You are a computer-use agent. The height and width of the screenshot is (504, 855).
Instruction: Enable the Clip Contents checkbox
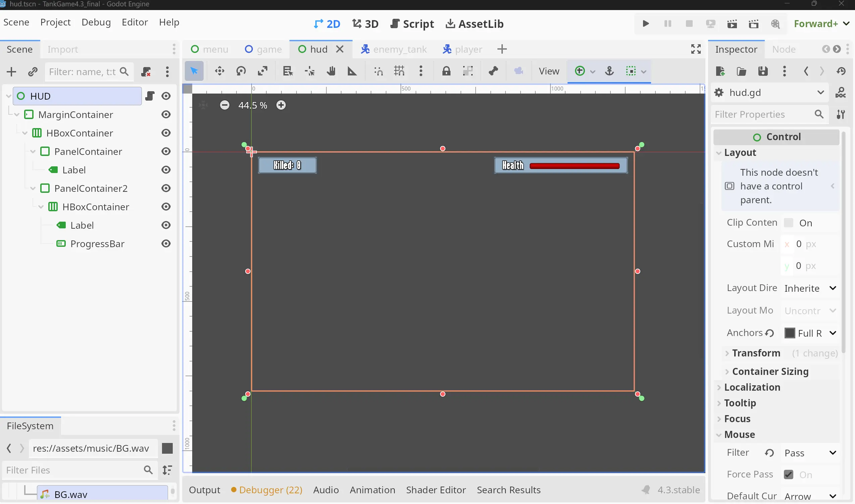point(789,223)
